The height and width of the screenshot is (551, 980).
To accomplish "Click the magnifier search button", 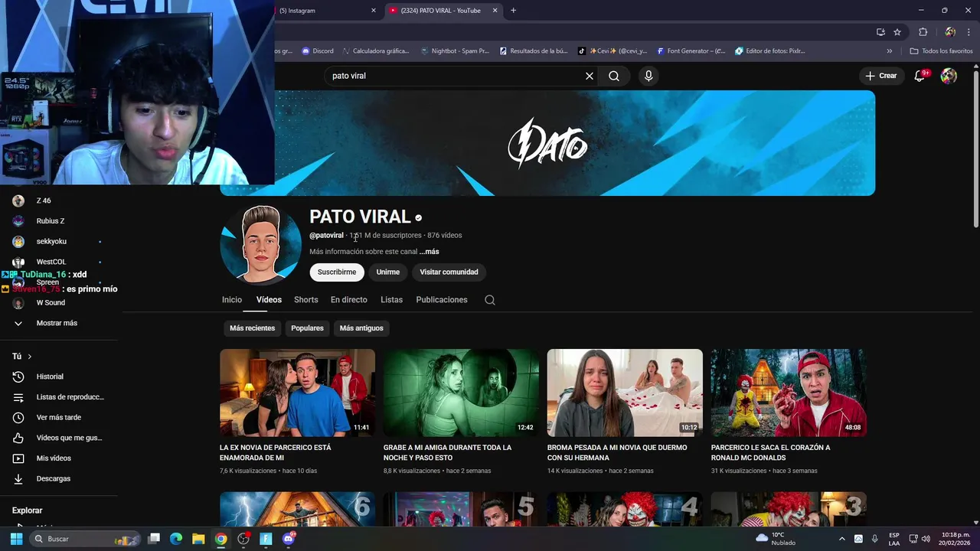I will (x=614, y=76).
